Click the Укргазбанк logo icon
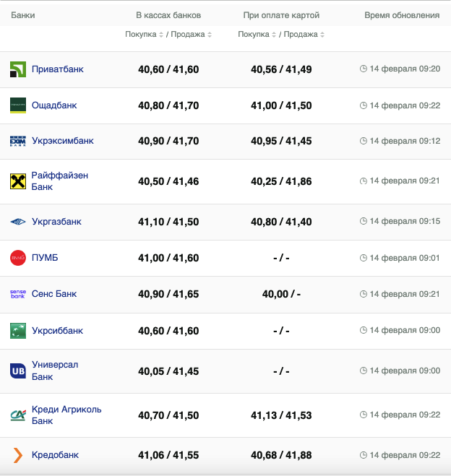Image resolution: width=451 pixels, height=476 pixels. (18, 222)
